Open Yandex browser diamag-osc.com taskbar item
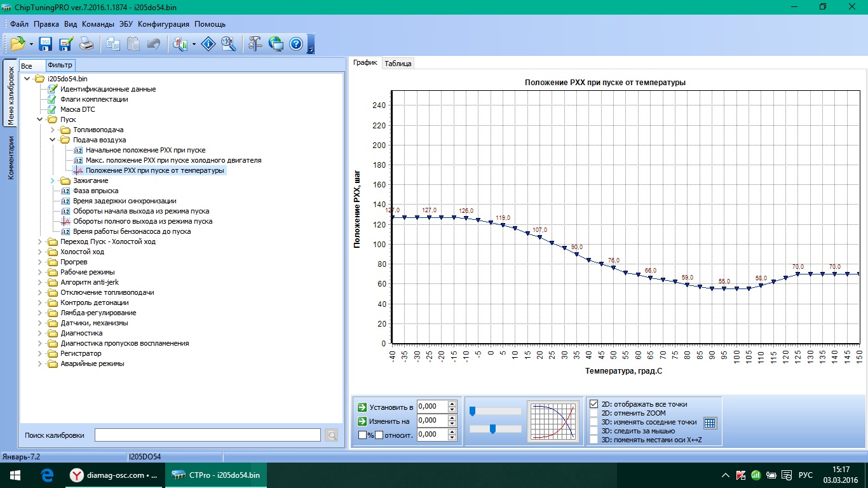 (114, 475)
